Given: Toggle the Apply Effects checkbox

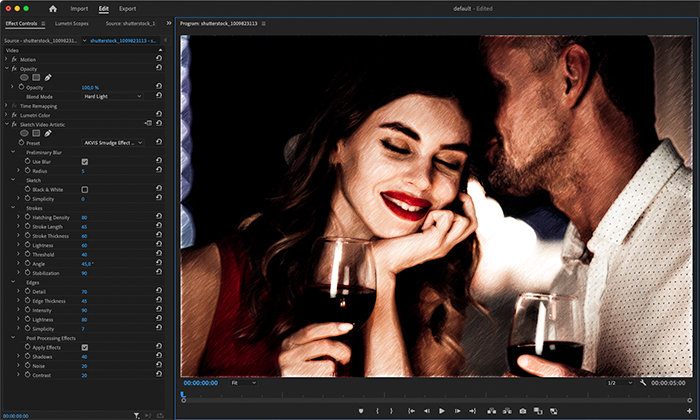Looking at the screenshot, I should tap(84, 347).
